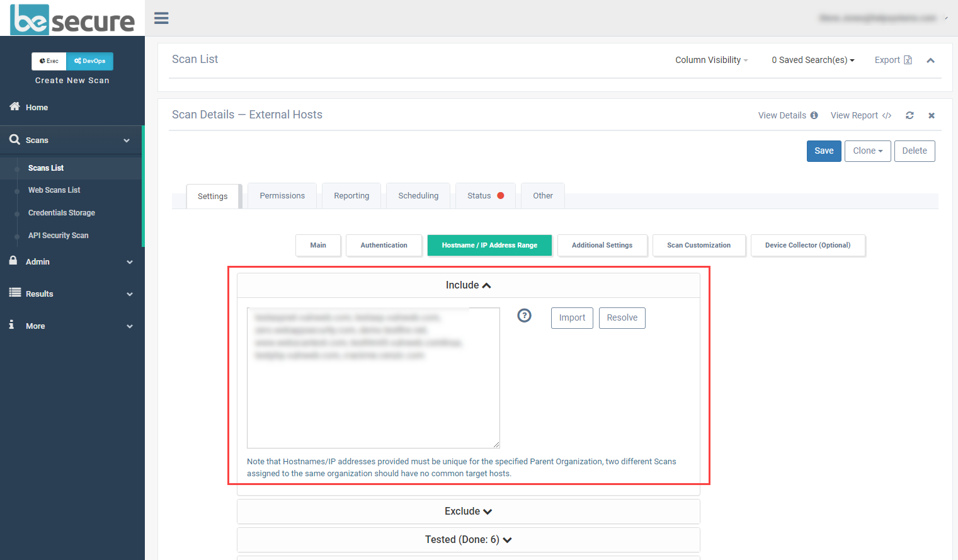Click View Details link

point(782,115)
